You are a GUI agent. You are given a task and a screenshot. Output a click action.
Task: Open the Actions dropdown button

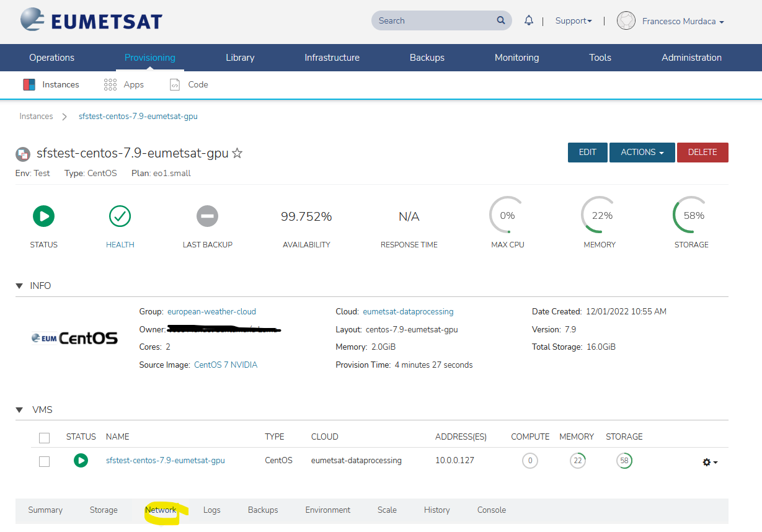click(x=642, y=153)
